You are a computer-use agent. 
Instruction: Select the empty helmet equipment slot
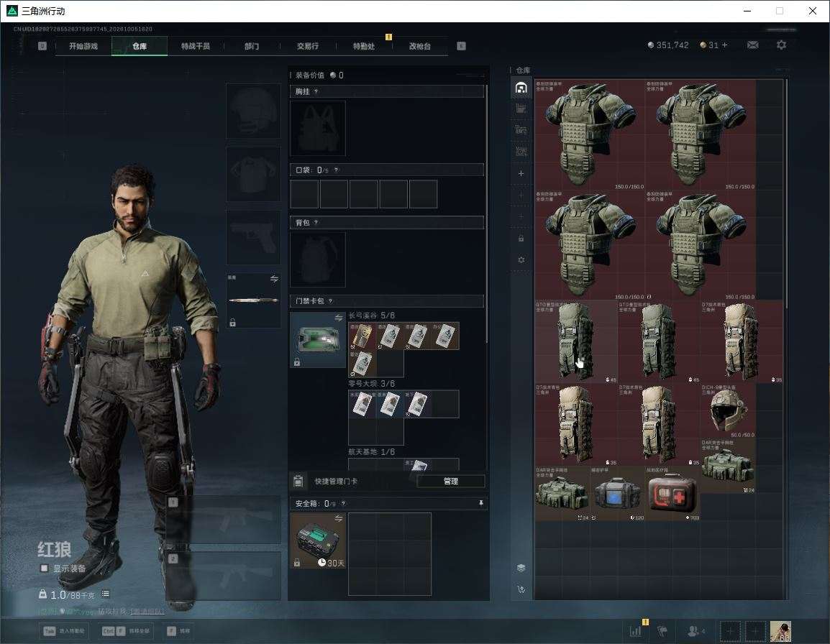tap(253, 111)
